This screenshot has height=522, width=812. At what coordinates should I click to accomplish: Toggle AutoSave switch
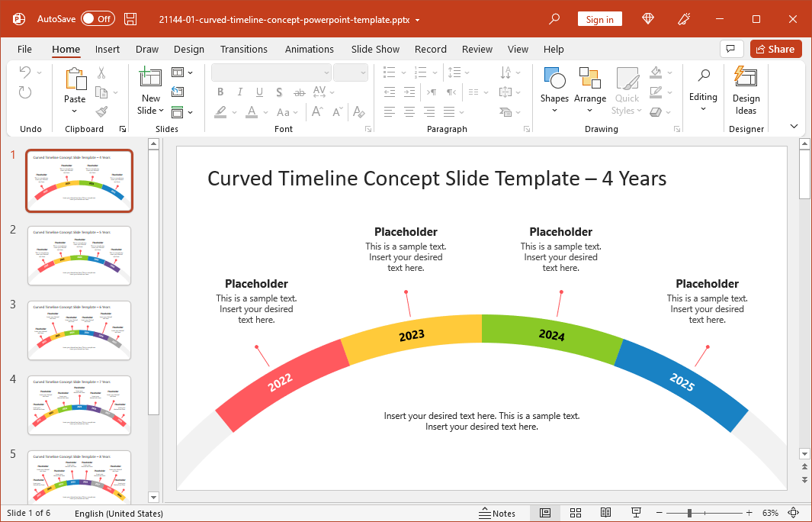(98, 18)
